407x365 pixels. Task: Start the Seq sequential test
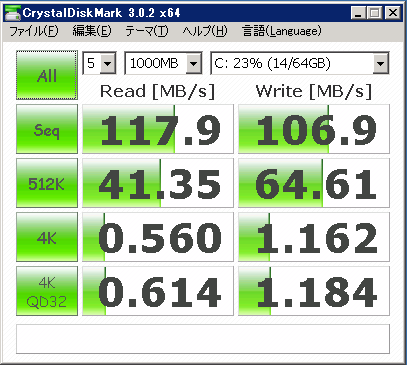pyautogui.click(x=47, y=129)
